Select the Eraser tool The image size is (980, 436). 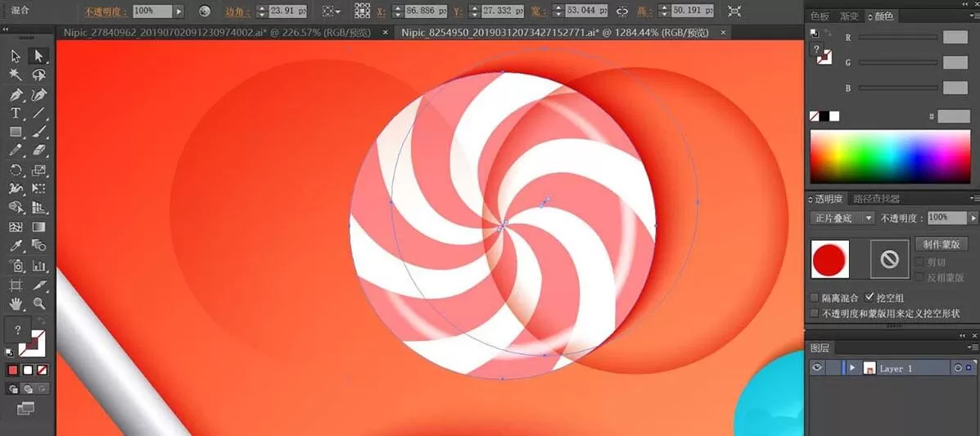[x=38, y=151]
